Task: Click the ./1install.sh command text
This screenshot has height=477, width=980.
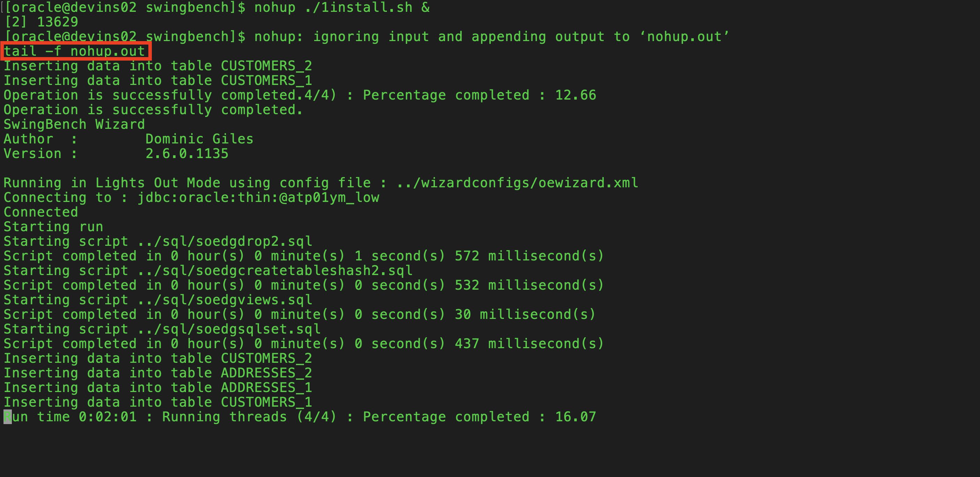Action: click(x=358, y=7)
